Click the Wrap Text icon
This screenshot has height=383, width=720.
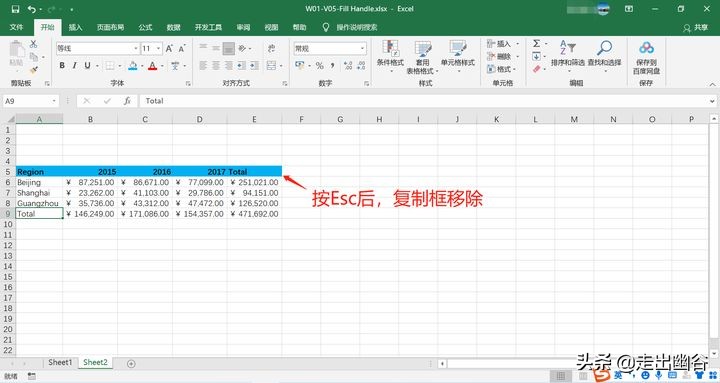(x=271, y=48)
